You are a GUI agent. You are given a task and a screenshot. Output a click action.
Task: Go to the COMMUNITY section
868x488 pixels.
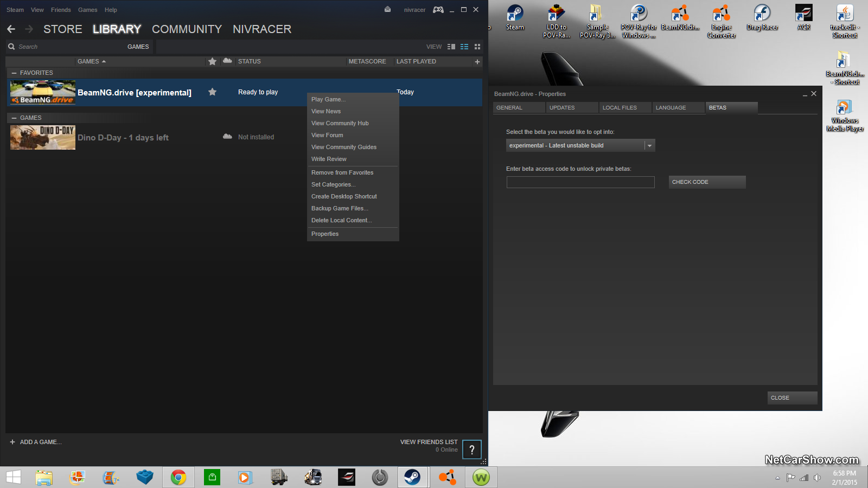tap(187, 29)
